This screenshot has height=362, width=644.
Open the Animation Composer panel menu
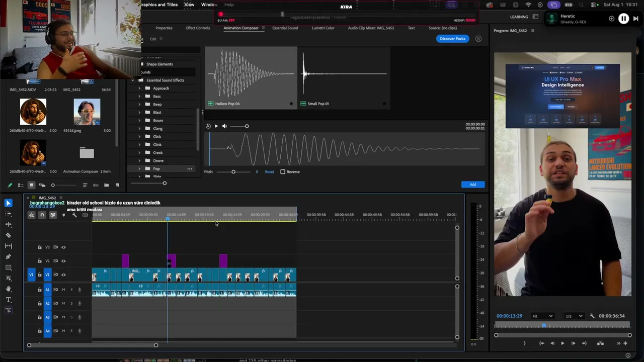point(263,28)
